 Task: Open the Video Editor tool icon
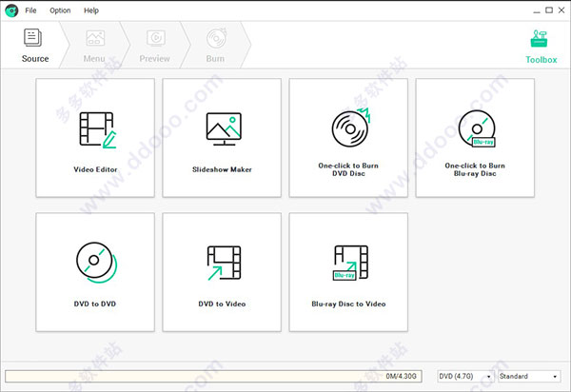click(x=98, y=130)
